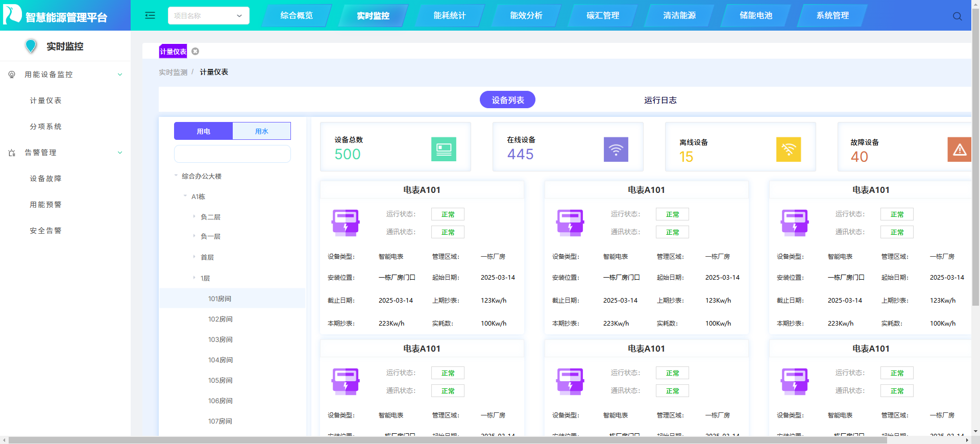980x444 pixels.
Task: Open the 储能电池 top tab
Action: coord(756,15)
